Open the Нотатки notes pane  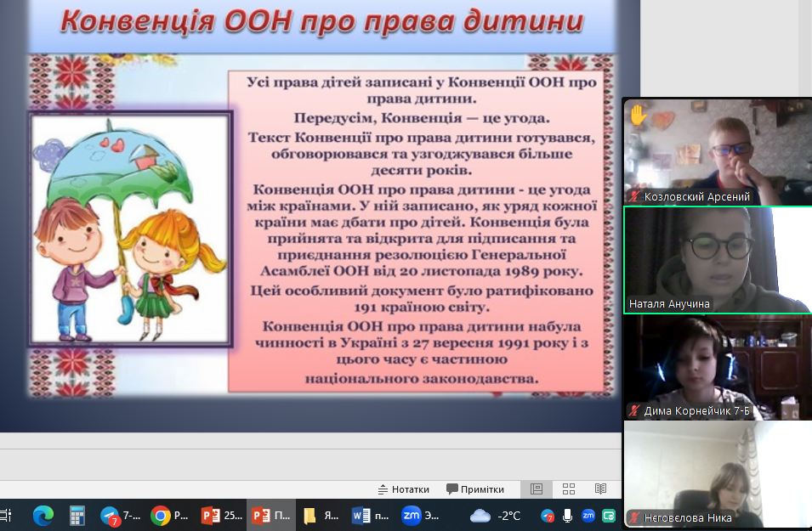click(x=403, y=489)
